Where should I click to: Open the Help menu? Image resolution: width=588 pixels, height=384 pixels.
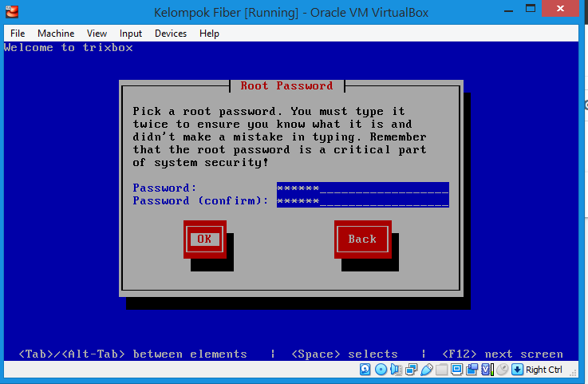[209, 34]
